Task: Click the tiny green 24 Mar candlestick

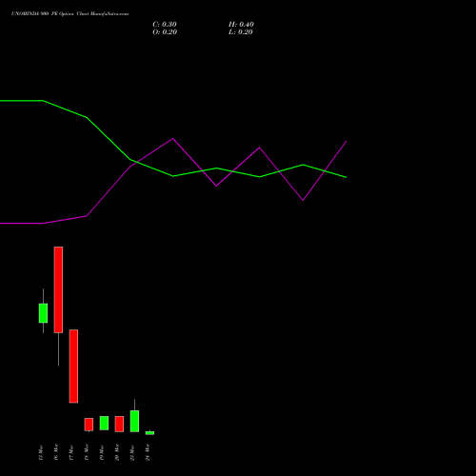Action: point(149,433)
